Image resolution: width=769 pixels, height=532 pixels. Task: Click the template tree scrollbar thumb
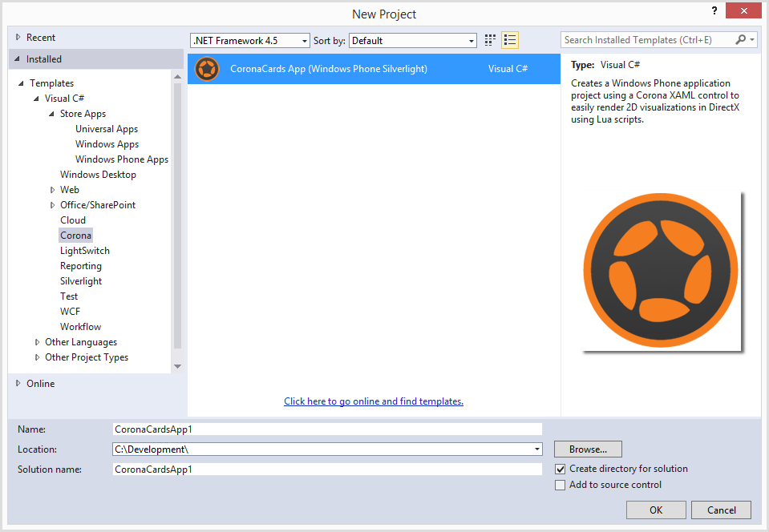pyautogui.click(x=177, y=216)
